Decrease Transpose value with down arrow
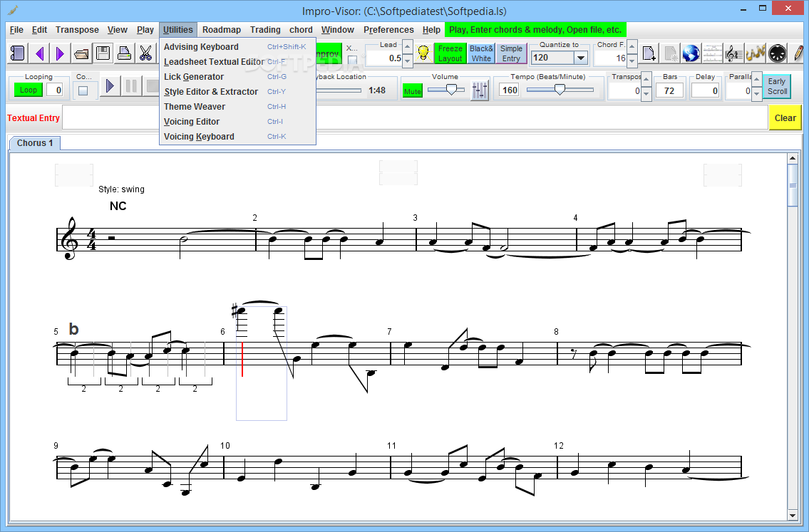Screen dimensions: 809x532 [646, 93]
